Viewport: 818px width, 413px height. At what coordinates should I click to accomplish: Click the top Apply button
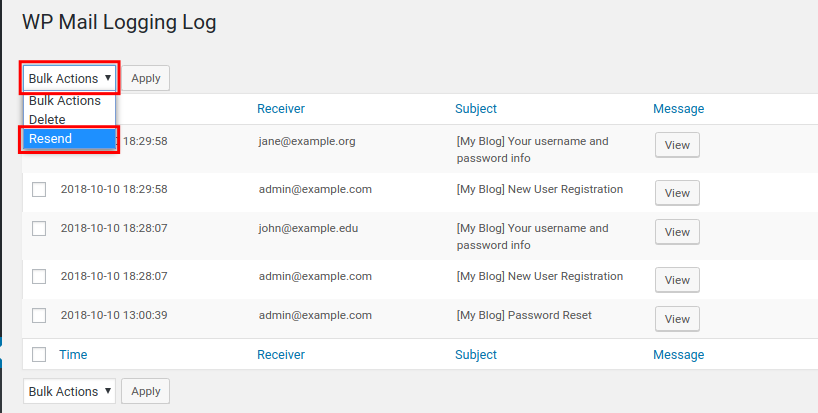click(146, 78)
